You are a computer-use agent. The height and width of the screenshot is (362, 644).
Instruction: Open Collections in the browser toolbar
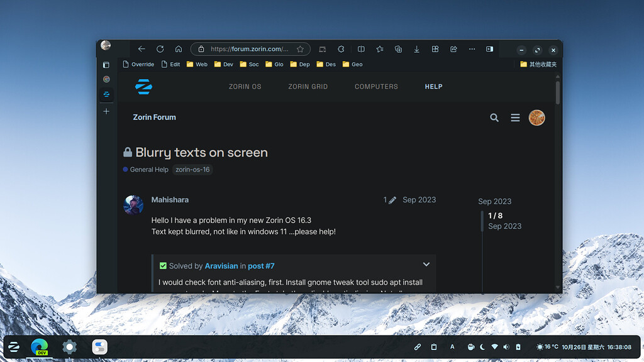tap(397, 48)
